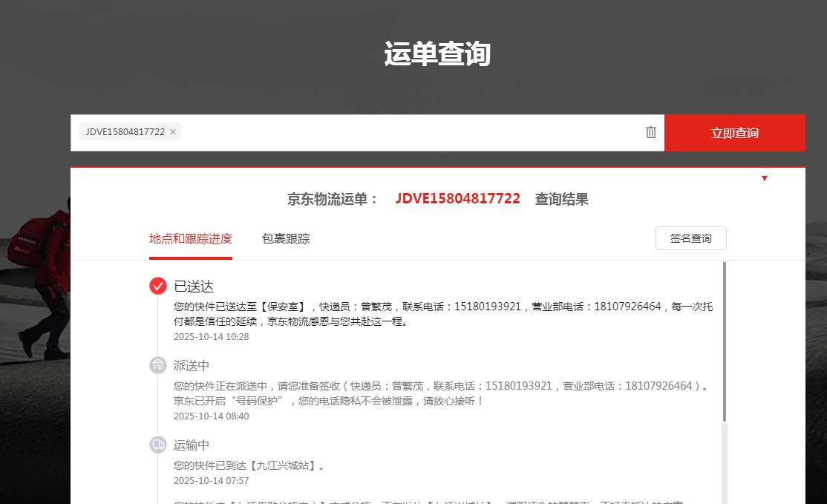Click the red waybill number in results header
The image size is (827, 504).
tap(457, 199)
